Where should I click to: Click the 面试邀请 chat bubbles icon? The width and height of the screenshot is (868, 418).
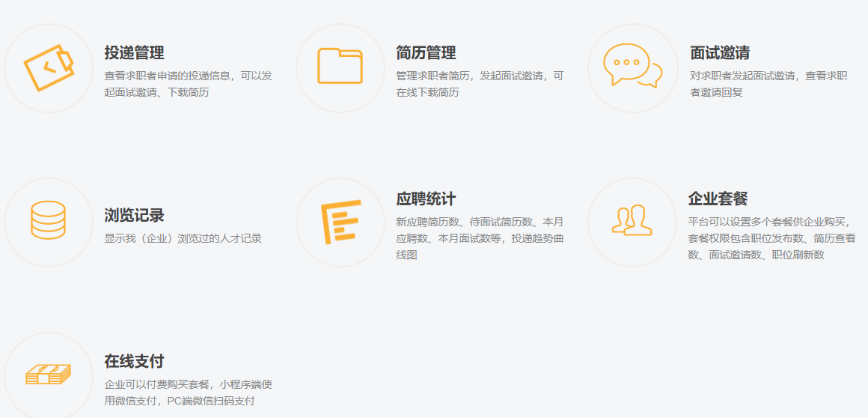tap(633, 65)
